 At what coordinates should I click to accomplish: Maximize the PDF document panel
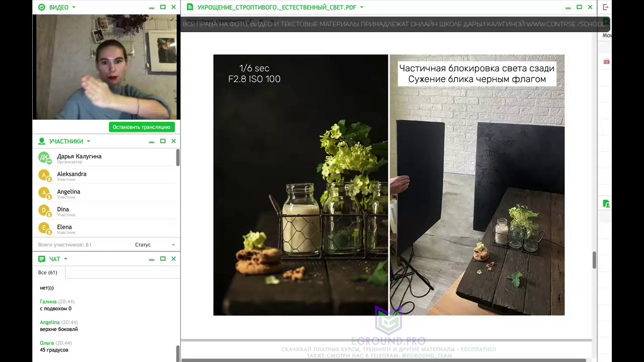[x=579, y=7]
